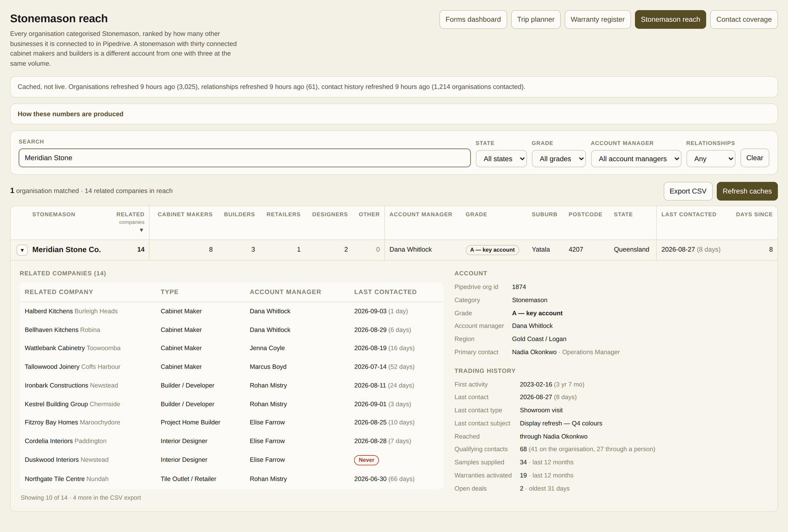Click the Project Home Builder type cell
Screen dimensions: 788x532
(x=190, y=423)
